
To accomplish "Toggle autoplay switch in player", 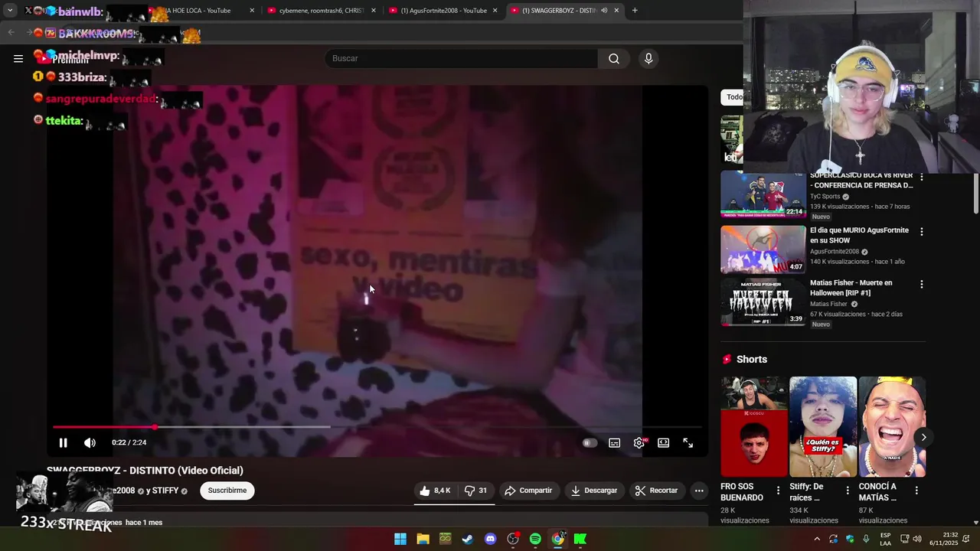I will (x=590, y=442).
